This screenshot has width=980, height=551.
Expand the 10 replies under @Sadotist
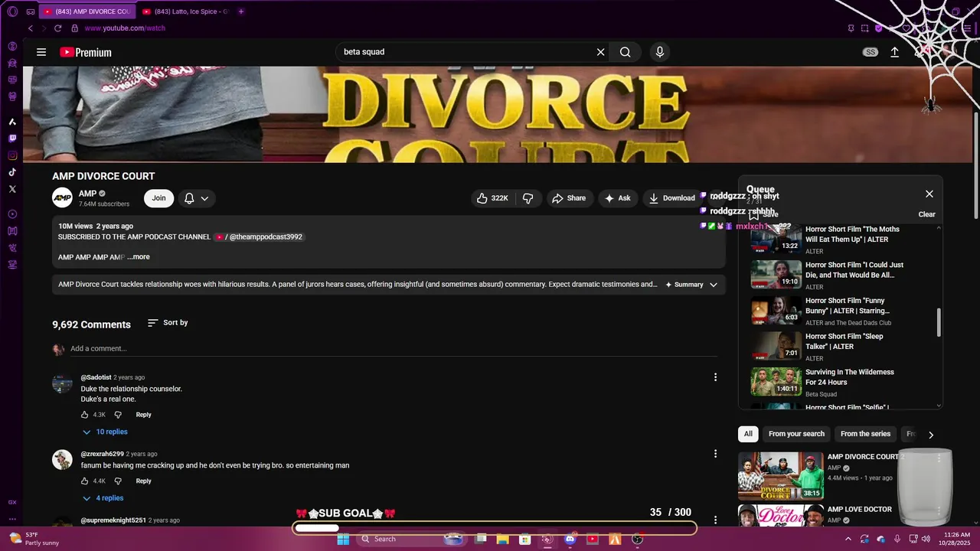(105, 432)
